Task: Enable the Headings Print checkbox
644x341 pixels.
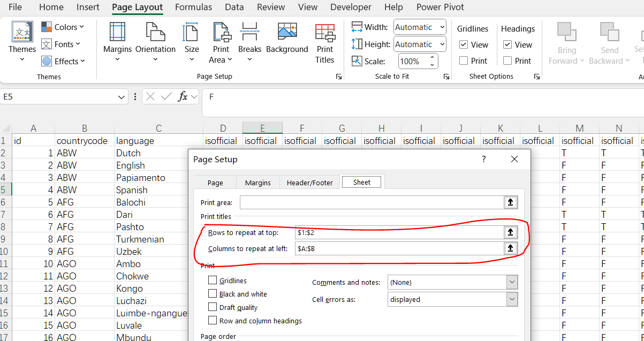Action: tap(507, 61)
